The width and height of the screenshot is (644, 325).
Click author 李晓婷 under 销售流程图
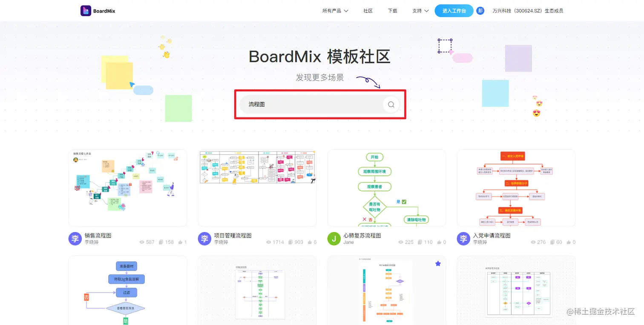[92, 242]
